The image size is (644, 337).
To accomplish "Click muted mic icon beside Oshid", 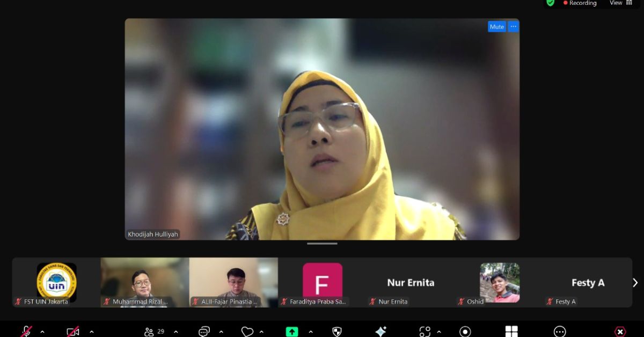I will point(462,302).
